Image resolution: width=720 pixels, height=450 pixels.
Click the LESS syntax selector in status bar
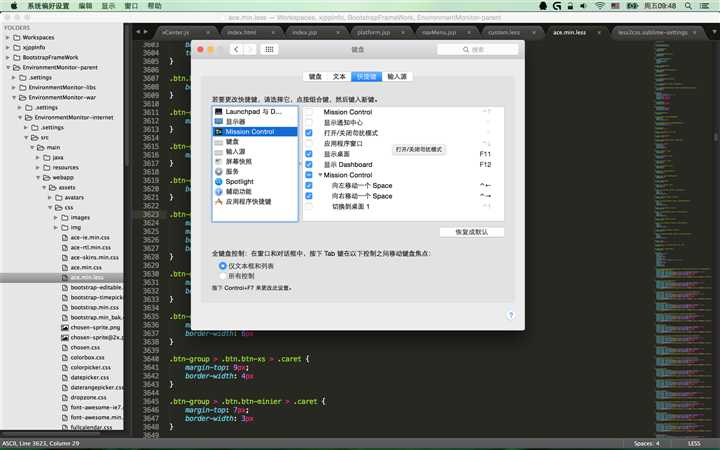694,444
